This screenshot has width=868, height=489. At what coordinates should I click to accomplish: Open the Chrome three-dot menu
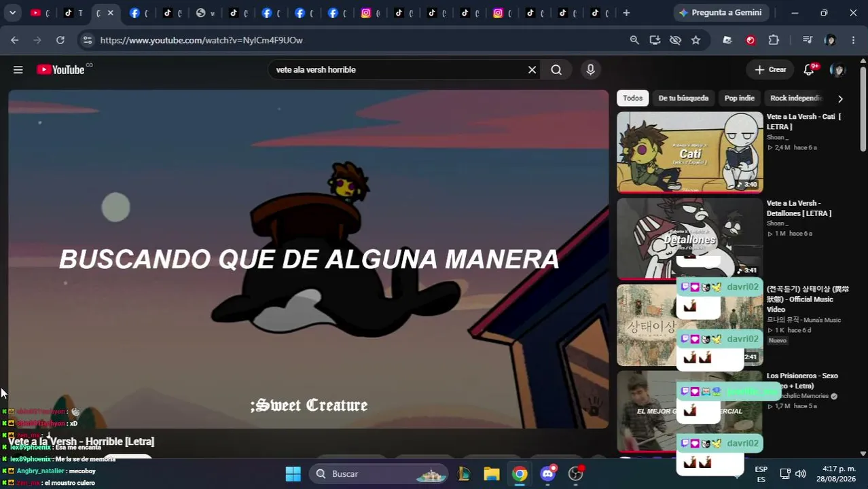tap(853, 40)
